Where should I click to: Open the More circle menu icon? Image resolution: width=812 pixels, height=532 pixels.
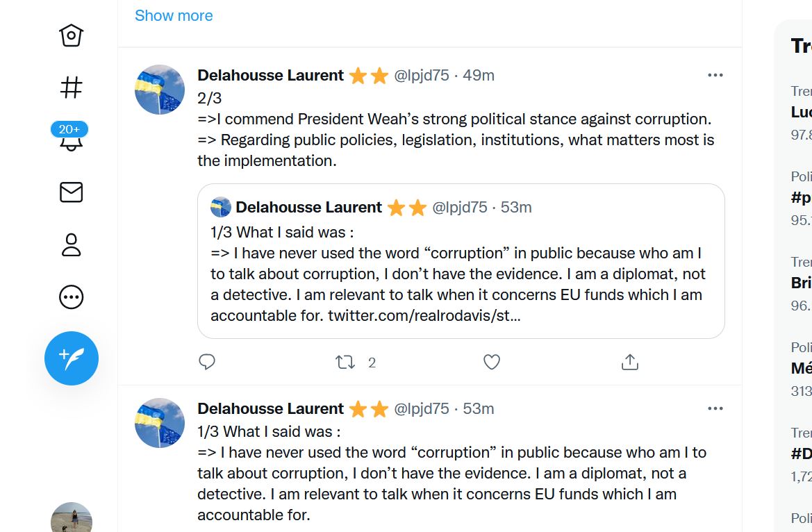point(72,297)
